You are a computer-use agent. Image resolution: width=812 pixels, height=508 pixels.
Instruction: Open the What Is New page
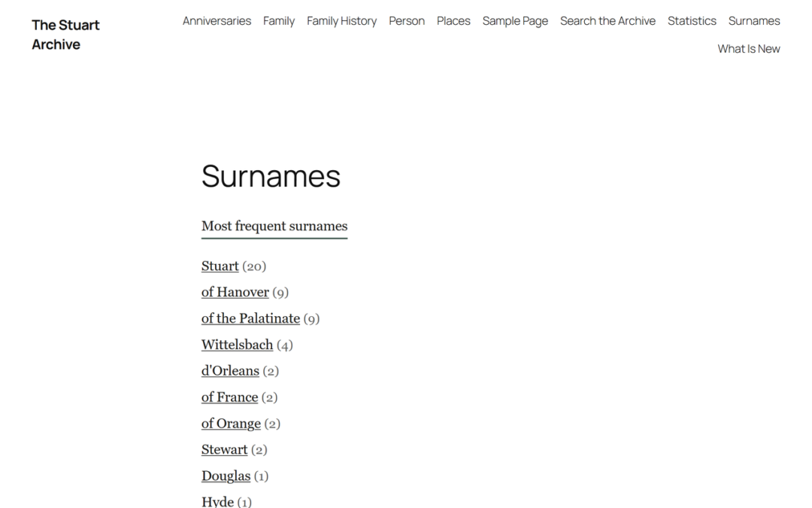748,49
